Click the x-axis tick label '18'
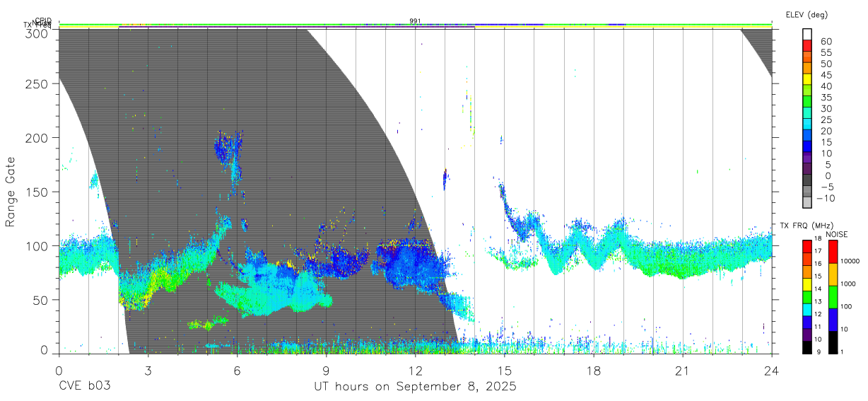This screenshot has height=401, width=868. pos(593,371)
